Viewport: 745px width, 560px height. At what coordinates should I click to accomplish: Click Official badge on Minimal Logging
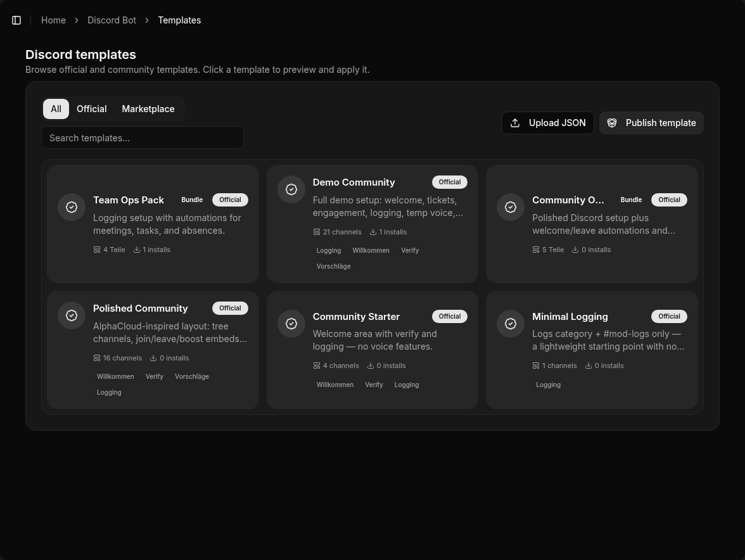(x=669, y=316)
